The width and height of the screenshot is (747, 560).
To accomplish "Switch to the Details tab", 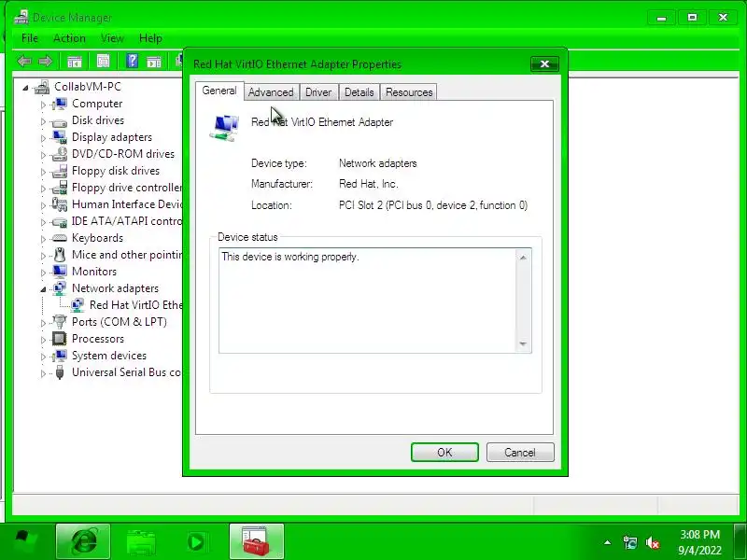I will pos(359,91).
